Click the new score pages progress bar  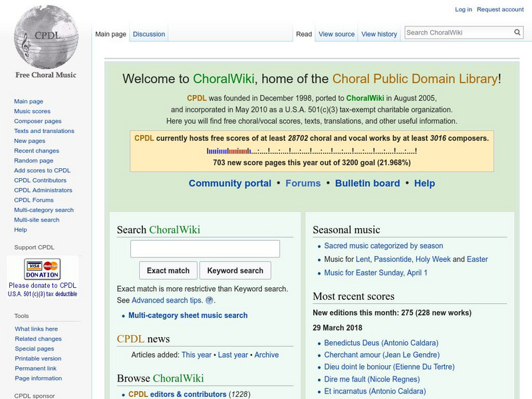pos(312,151)
